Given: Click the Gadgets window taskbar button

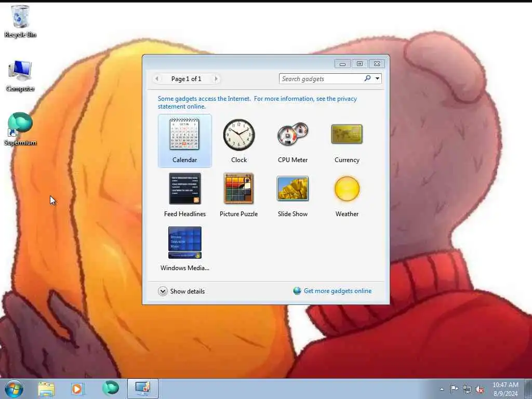Looking at the screenshot, I should pos(143,389).
